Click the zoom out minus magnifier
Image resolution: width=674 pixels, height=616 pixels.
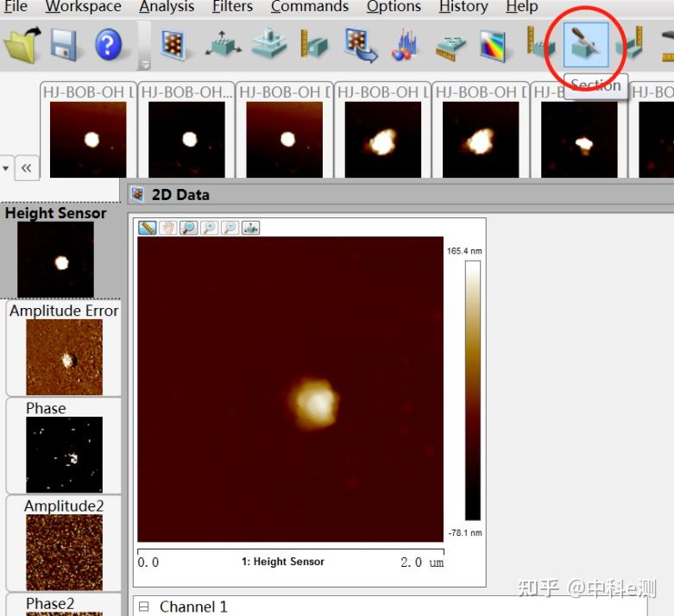point(230,228)
